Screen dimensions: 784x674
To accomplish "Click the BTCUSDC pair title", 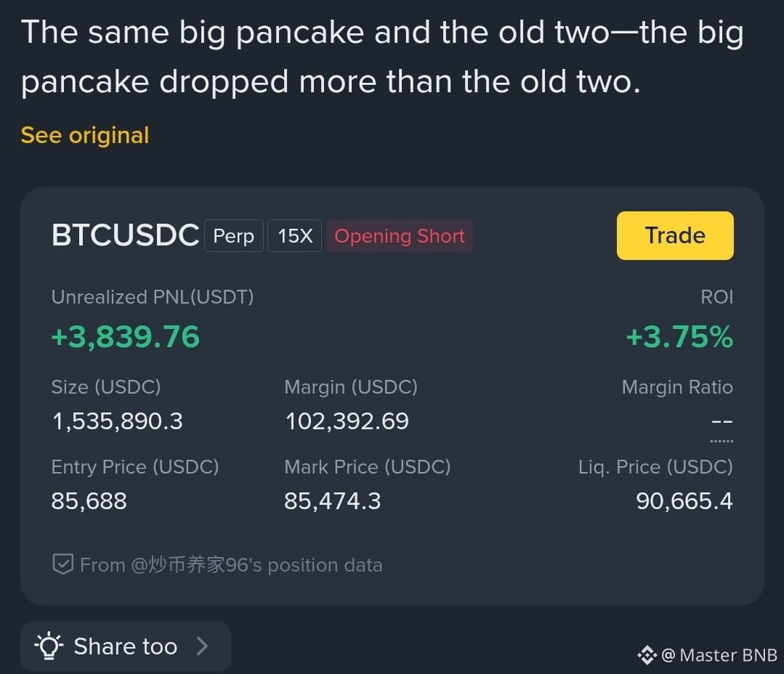I will [x=126, y=235].
